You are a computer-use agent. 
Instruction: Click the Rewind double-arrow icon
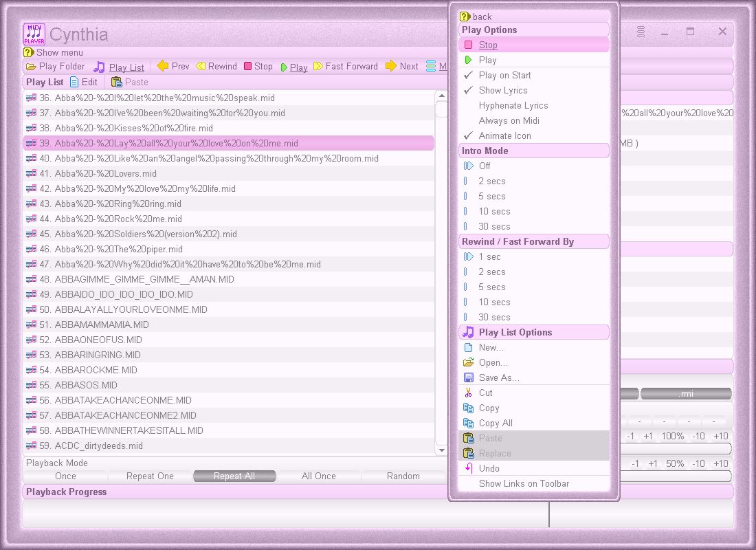tap(201, 66)
